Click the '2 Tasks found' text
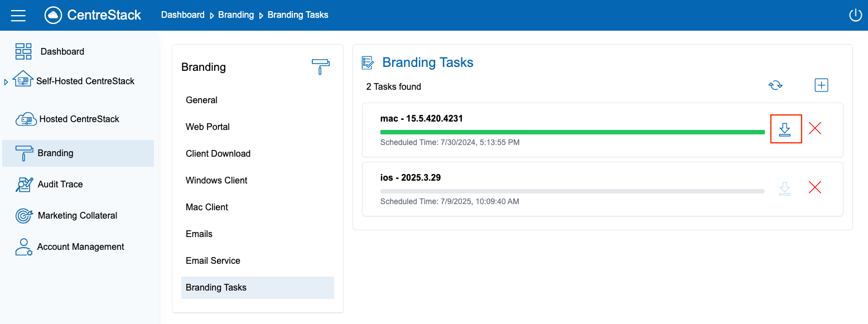The height and width of the screenshot is (324, 868). pyautogui.click(x=394, y=86)
